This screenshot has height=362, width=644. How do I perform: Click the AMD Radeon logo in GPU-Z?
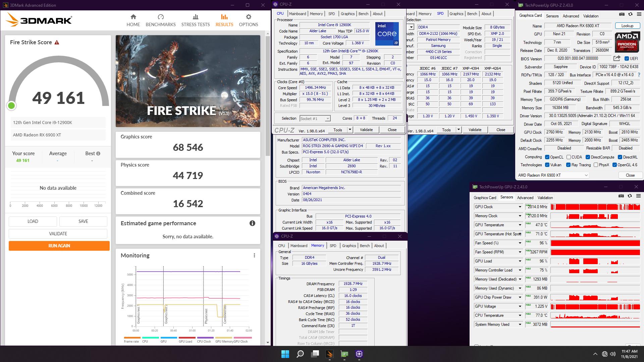pyautogui.click(x=627, y=42)
